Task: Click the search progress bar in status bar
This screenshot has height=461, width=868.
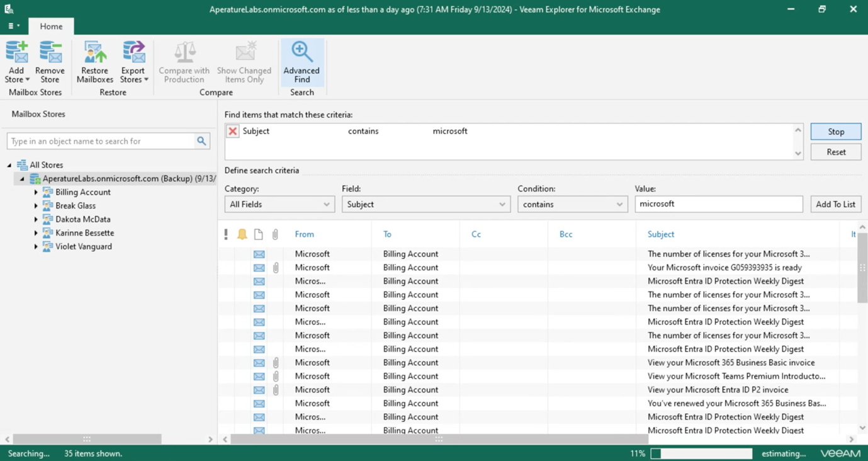Action: [702, 453]
